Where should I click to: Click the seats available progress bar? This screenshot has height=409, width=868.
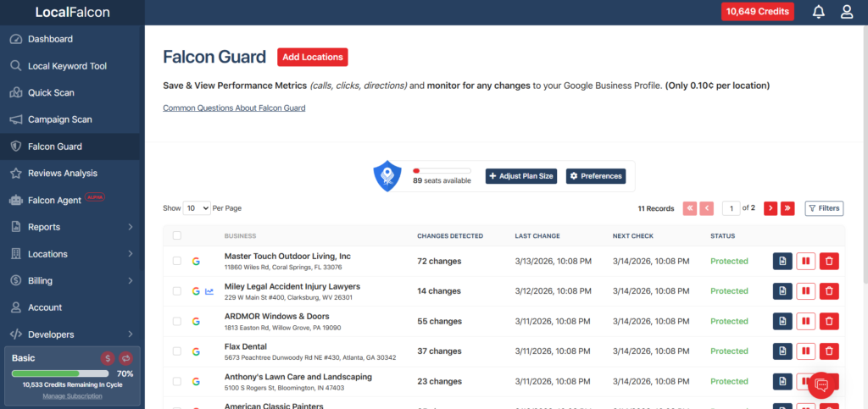coord(442,171)
